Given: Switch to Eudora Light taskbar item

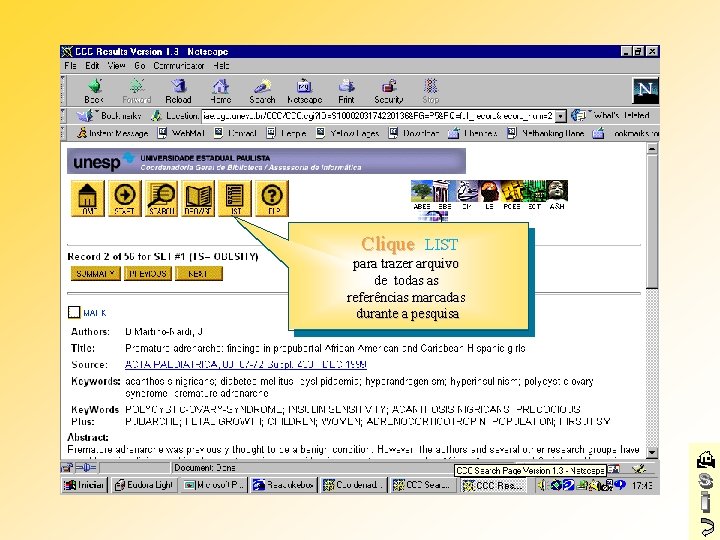Looking at the screenshot, I should pyautogui.click(x=145, y=485).
